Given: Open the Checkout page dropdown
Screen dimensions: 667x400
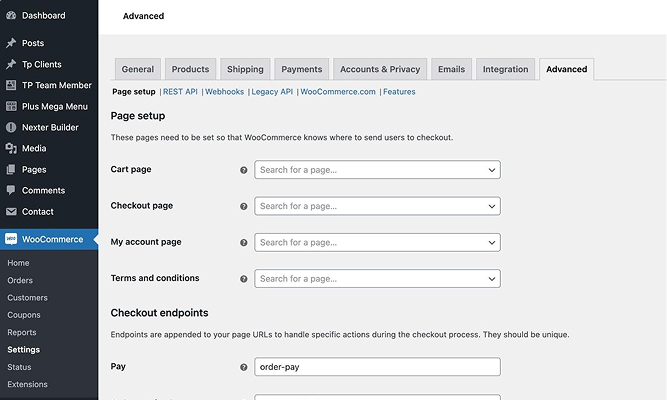Looking at the screenshot, I should (x=377, y=206).
